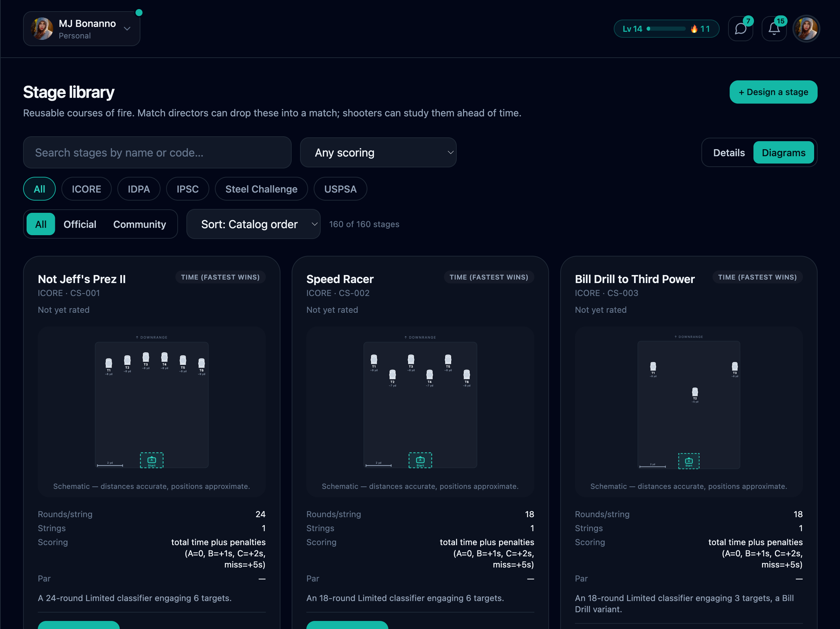This screenshot has height=629, width=840.
Task: Click the 2 yd scale bar in Speed Racer diagram
Action: tap(378, 464)
